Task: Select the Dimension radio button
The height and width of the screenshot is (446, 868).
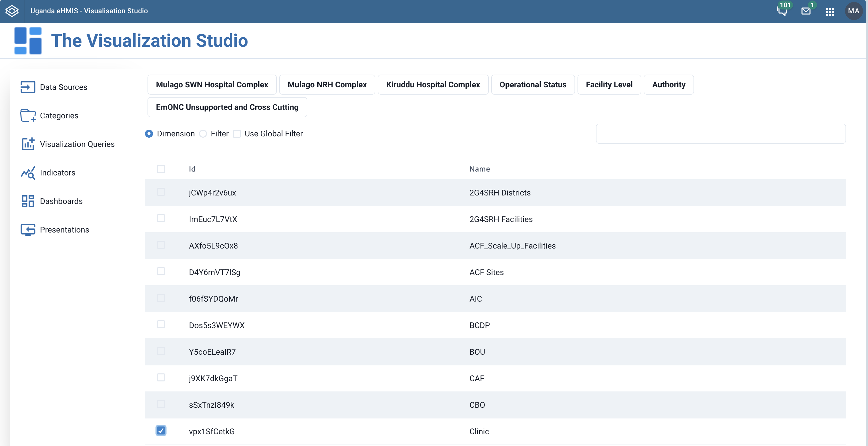Action: [149, 134]
